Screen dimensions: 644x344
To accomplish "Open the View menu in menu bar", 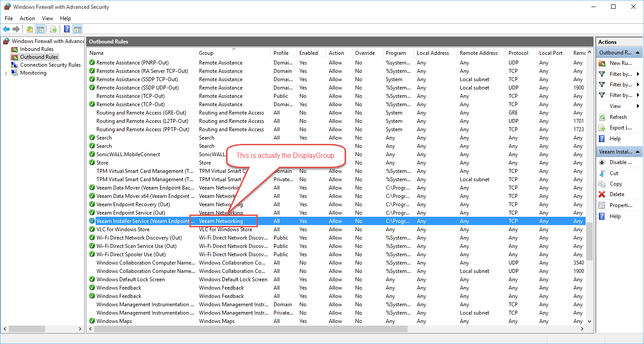I will point(47,18).
